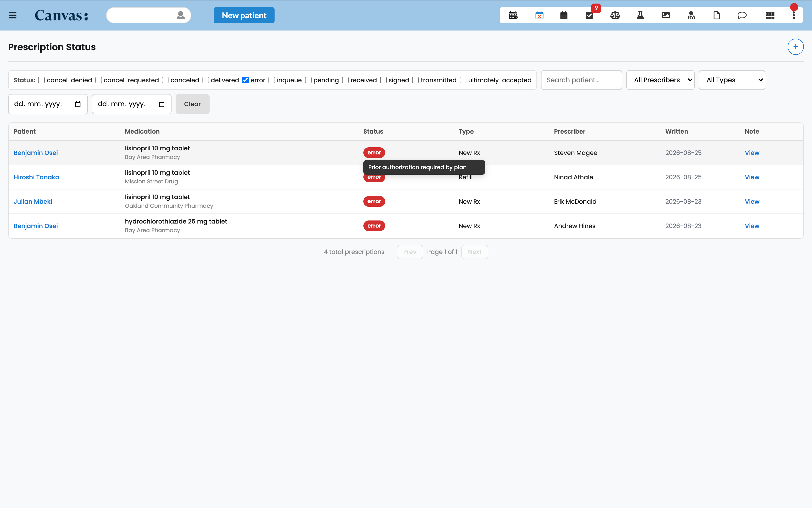The image size is (812, 508).
Task: Open the hamburger menu
Action: [x=13, y=15]
